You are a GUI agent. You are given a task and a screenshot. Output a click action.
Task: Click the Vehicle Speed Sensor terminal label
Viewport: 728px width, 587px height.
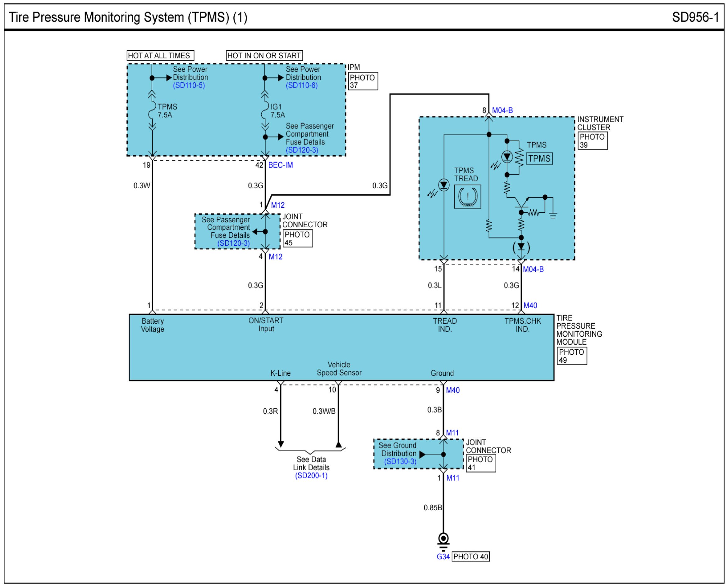339,369
